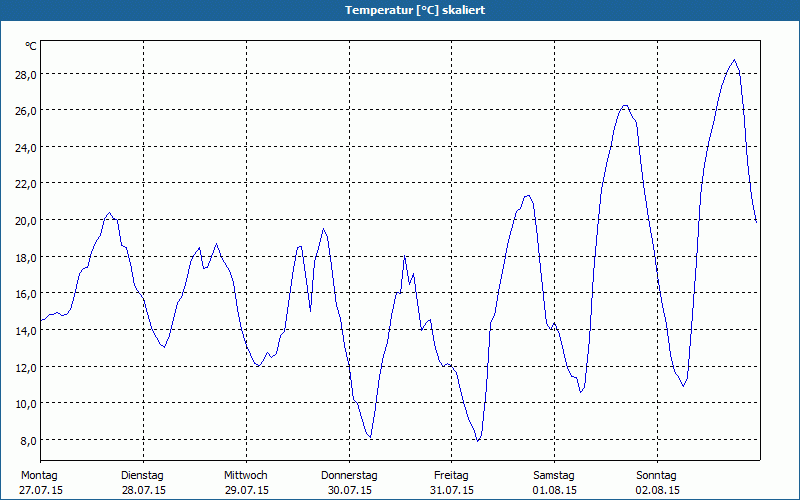Click the 8,0 y-axis label

pyautogui.click(x=27, y=440)
